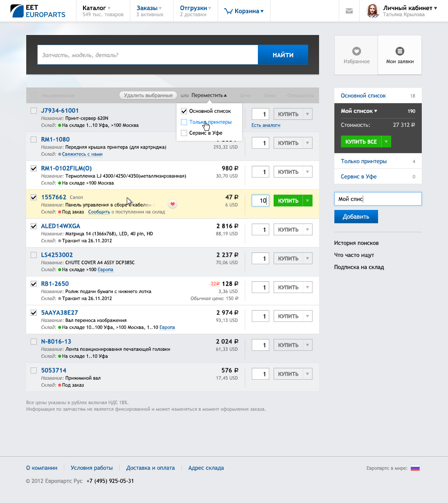Screen dimensions: 448x503
Task: Click the Добавить button
Action: point(356,217)
